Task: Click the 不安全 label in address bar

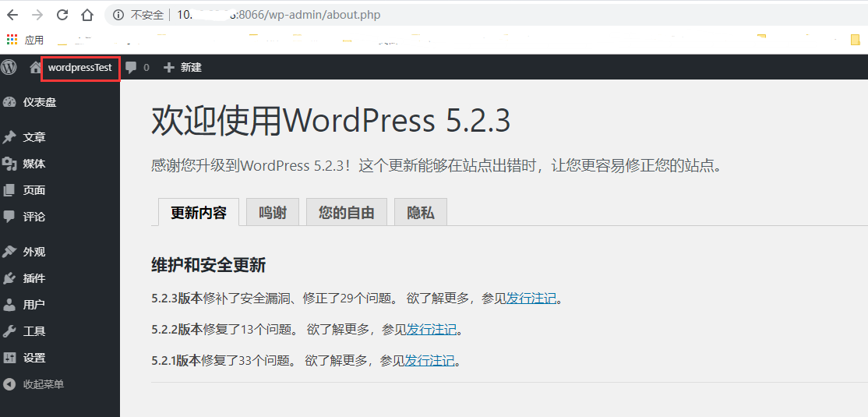Action: tap(146, 15)
